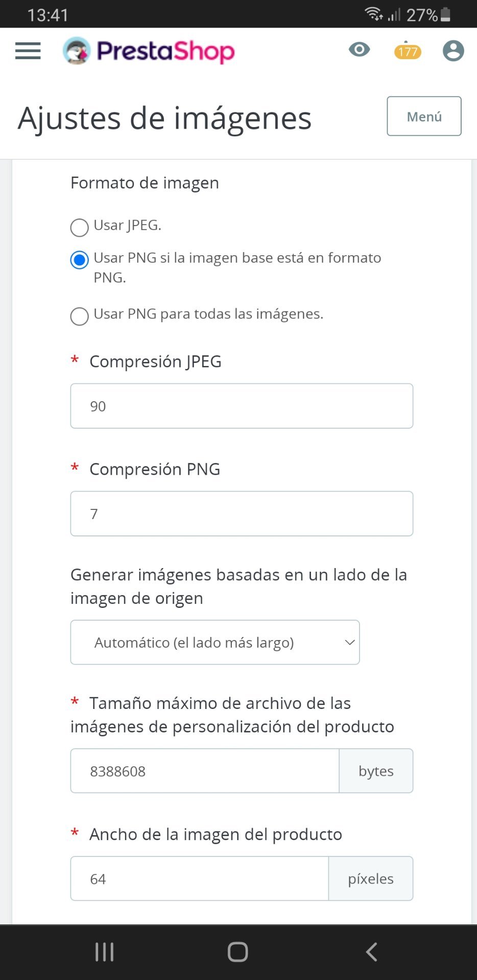
Task: Edit the Ancho de la imagen width field
Action: (x=200, y=878)
